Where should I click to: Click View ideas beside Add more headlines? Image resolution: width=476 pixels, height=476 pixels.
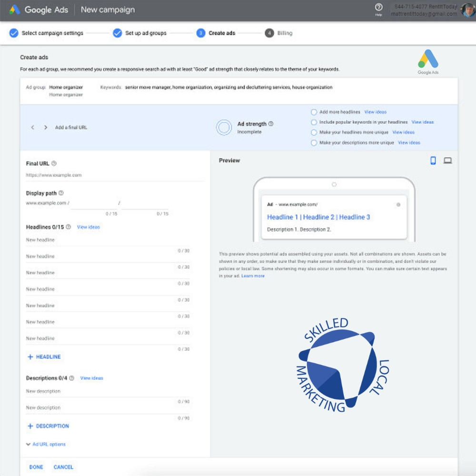pyautogui.click(x=376, y=112)
